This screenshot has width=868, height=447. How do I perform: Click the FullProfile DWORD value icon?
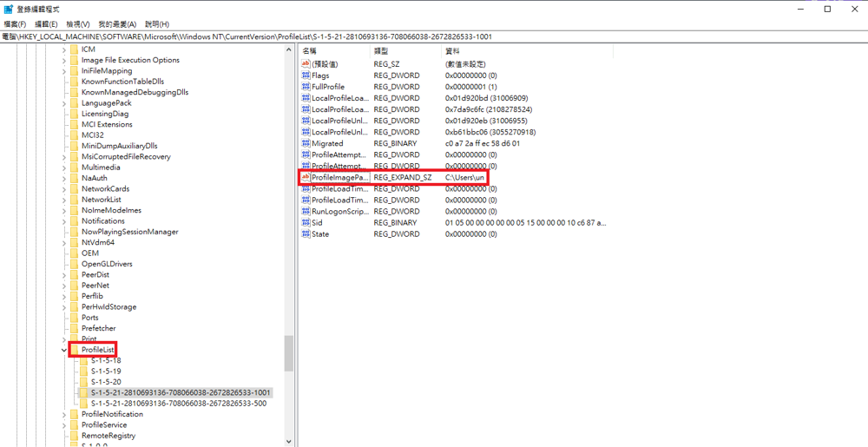point(306,87)
